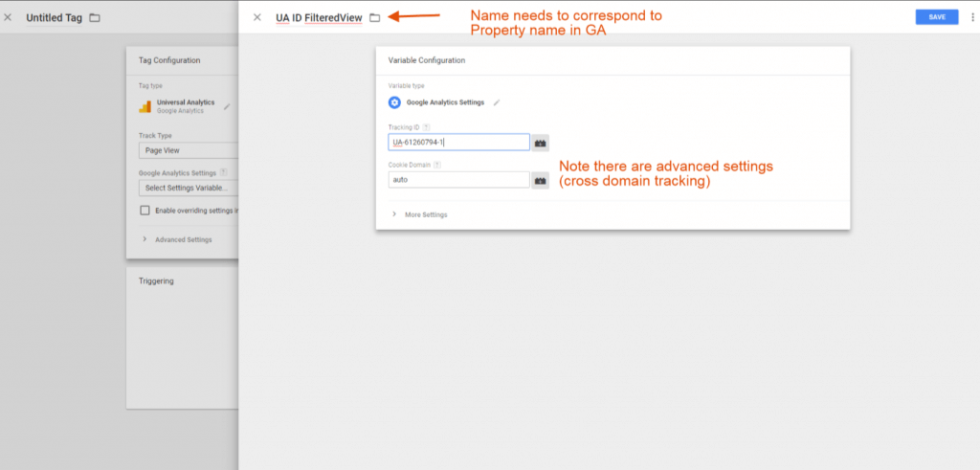Open Tracking ID help question mark
This screenshot has width=980, height=470.
coord(426,127)
